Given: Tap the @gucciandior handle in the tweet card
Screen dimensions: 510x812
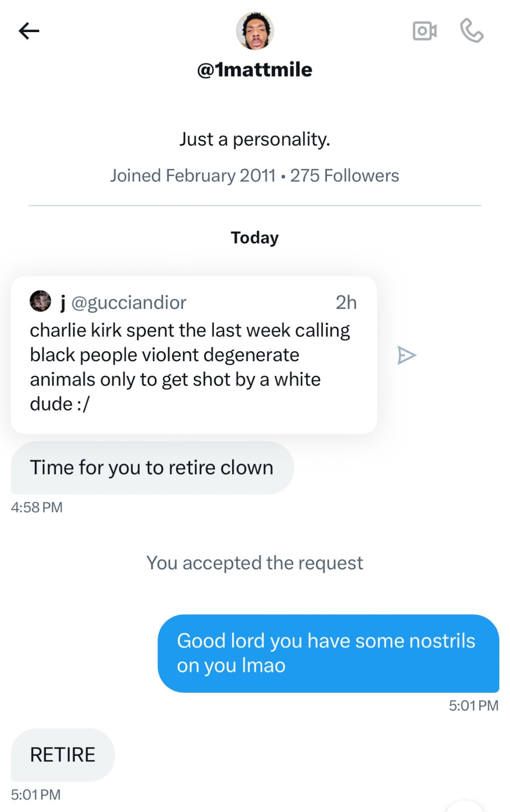Looking at the screenshot, I should point(129,303).
